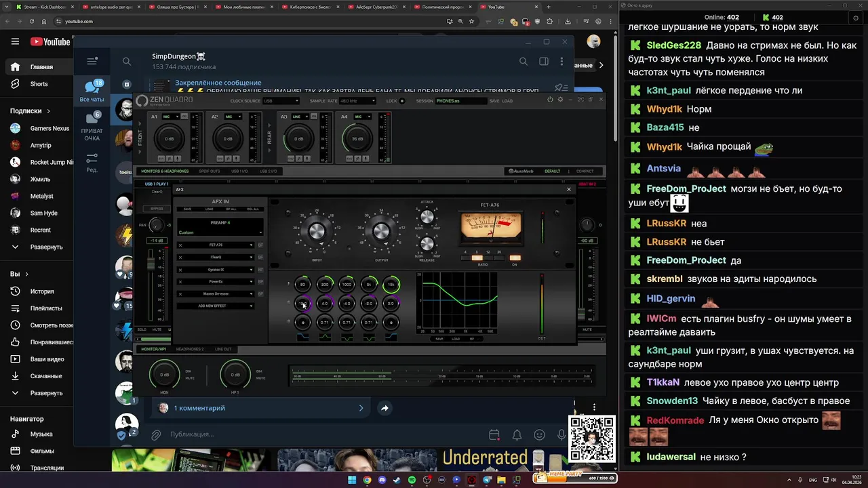Remove FET-A76 effect with its X

pos(180,245)
